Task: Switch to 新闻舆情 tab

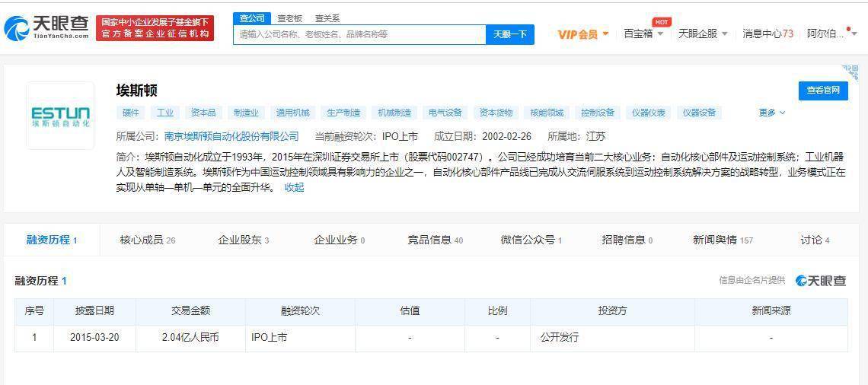Action: pos(723,240)
